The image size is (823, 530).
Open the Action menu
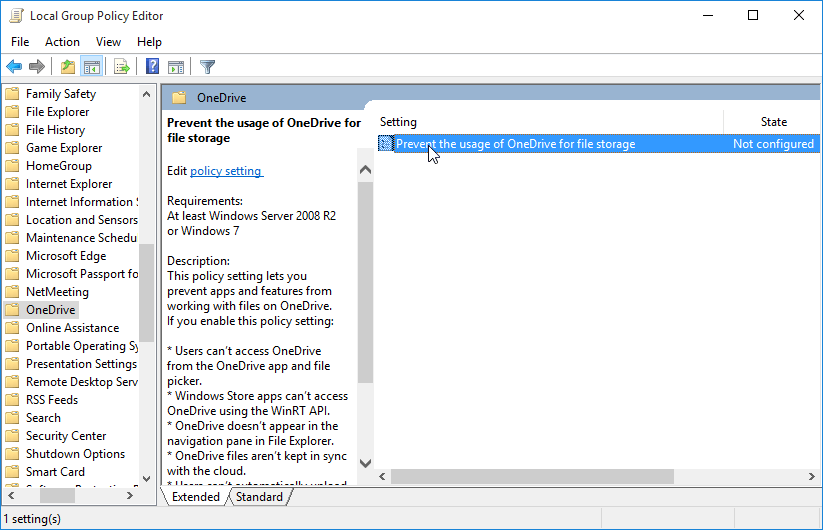[62, 42]
